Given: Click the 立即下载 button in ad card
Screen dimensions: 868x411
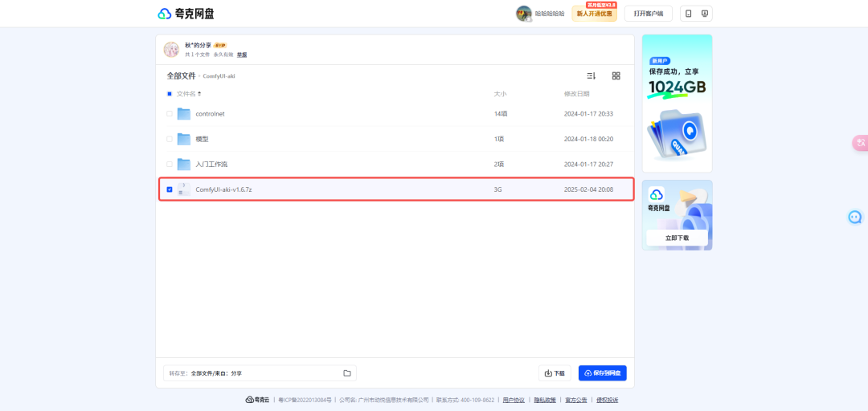Looking at the screenshot, I should click(677, 238).
